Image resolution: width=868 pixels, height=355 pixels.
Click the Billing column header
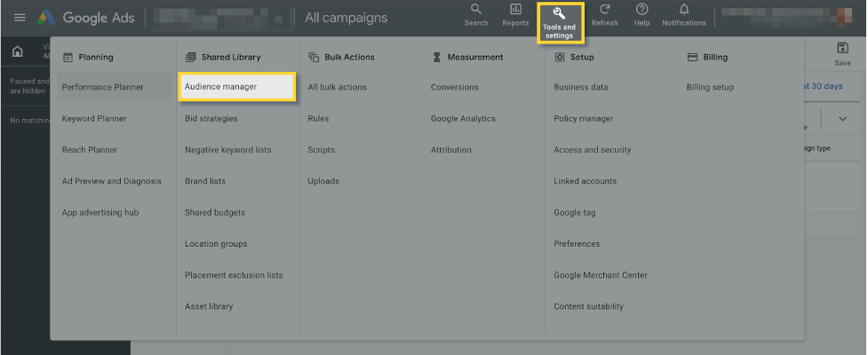click(715, 57)
